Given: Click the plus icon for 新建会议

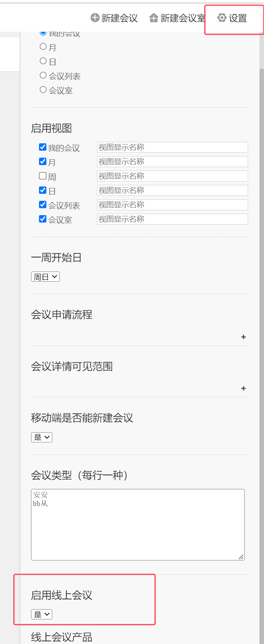Looking at the screenshot, I should click(95, 18).
